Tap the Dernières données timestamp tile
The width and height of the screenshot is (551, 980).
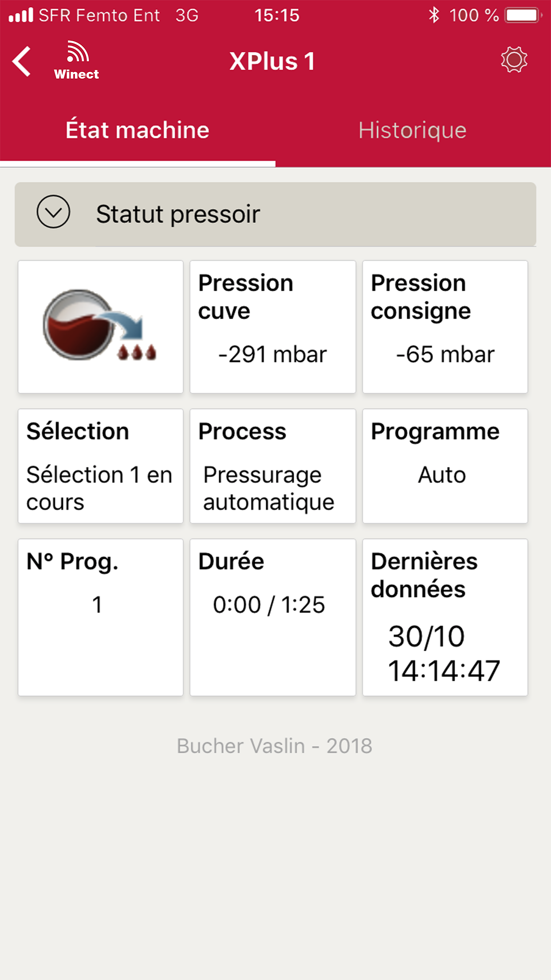coord(445,617)
